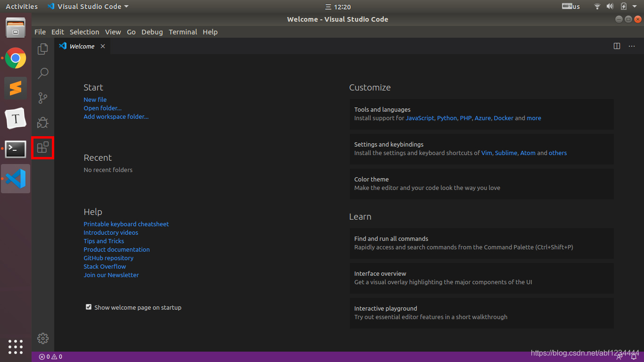Open the battery indicator in top bar
The height and width of the screenshot is (362, 644).
pos(624,7)
